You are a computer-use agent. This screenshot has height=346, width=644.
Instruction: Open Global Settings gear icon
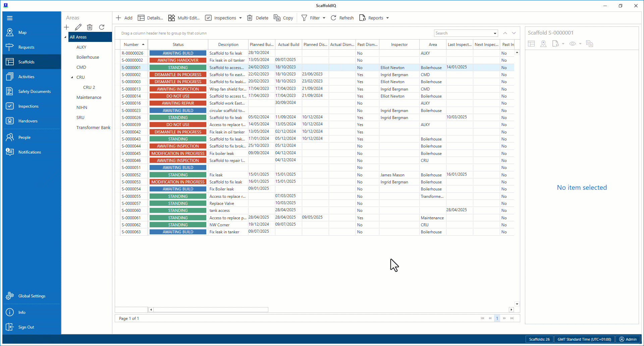[x=10, y=296]
